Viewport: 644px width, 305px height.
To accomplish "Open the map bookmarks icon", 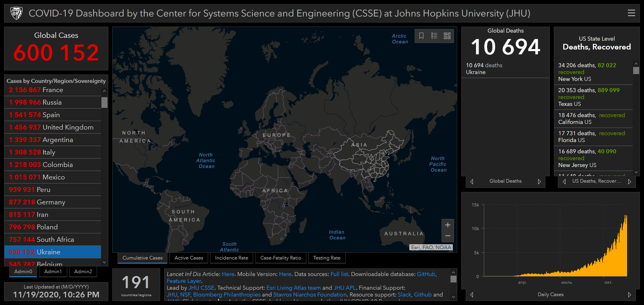I will (421, 36).
